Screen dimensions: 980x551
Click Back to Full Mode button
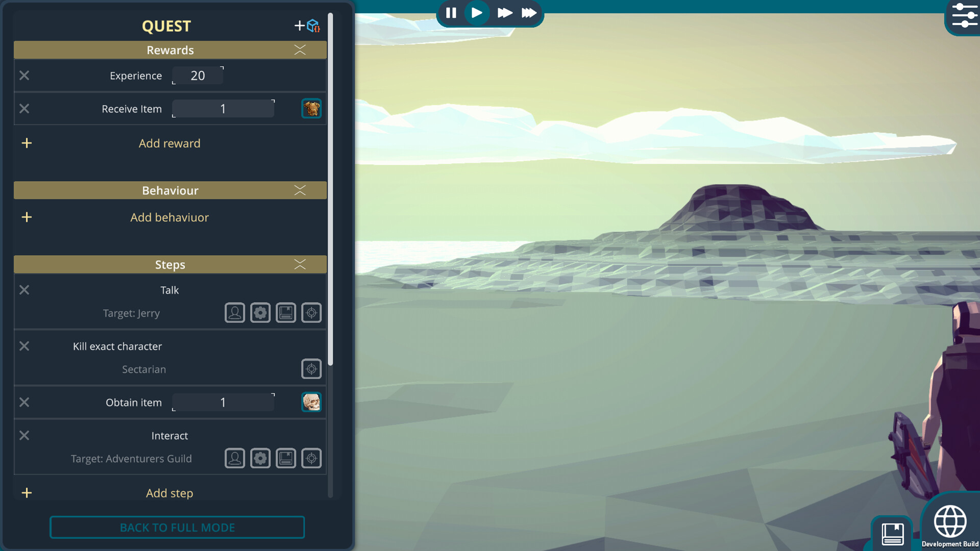pyautogui.click(x=177, y=528)
